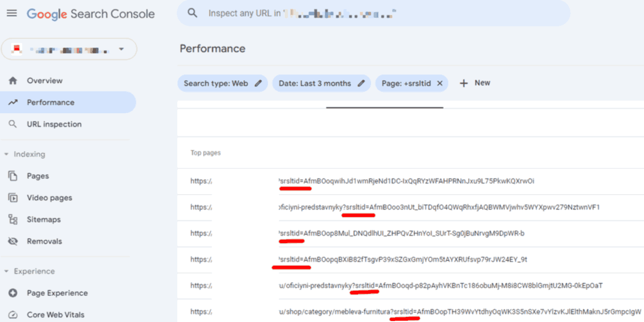Viewport: 644px width, 322px height.
Task: Edit the Search type: Web filter
Action: pos(223,83)
